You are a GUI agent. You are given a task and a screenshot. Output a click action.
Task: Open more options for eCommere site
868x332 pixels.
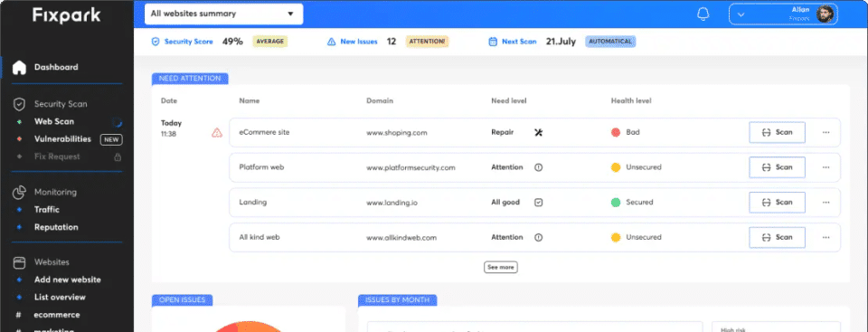tap(826, 132)
